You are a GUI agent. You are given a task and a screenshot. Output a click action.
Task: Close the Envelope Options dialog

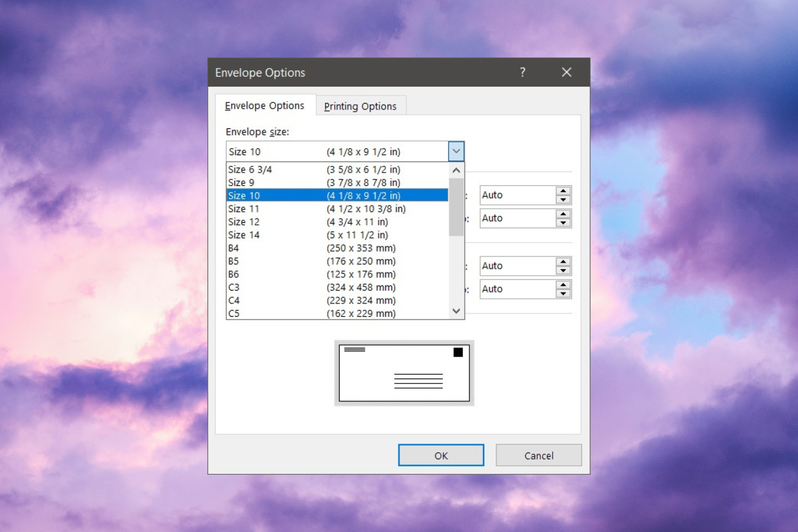pos(566,72)
